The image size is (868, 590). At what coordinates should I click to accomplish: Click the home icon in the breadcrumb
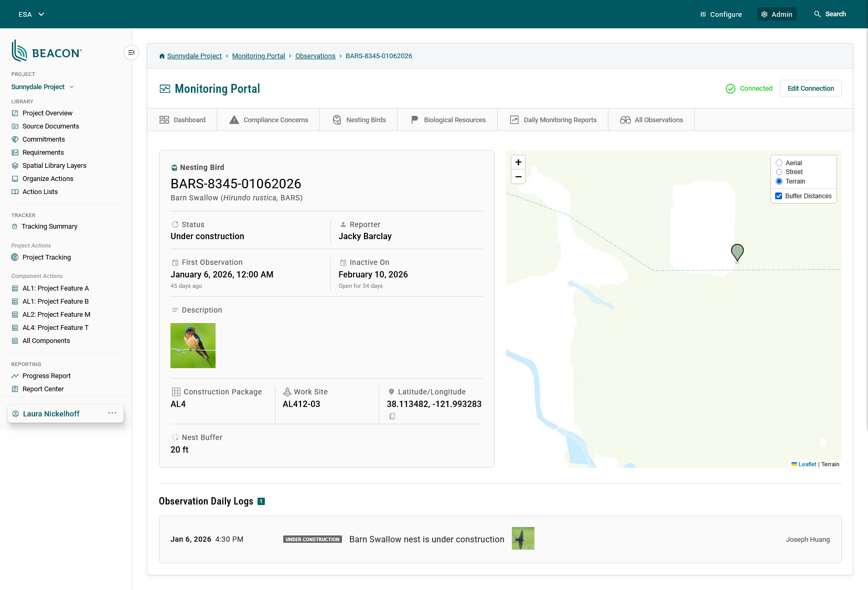coord(162,56)
